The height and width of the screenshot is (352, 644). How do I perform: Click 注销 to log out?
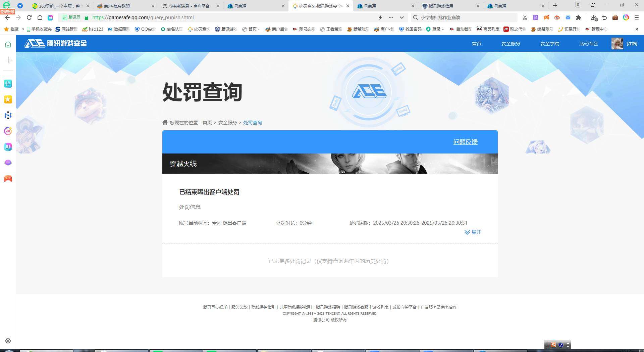[632, 44]
